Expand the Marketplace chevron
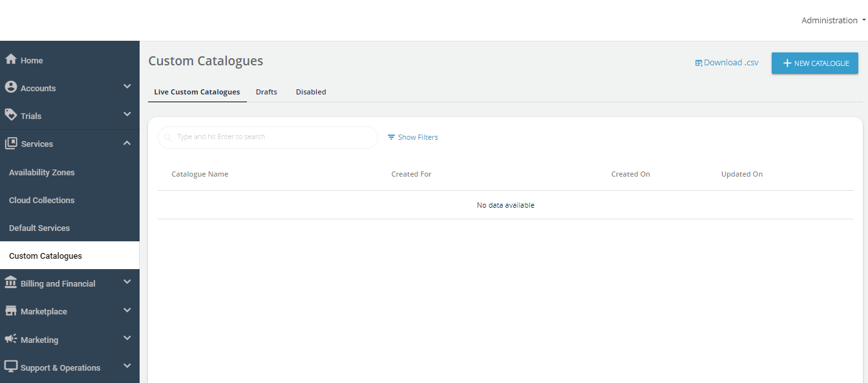Screen dimensions: 868x383 [x=127, y=310]
